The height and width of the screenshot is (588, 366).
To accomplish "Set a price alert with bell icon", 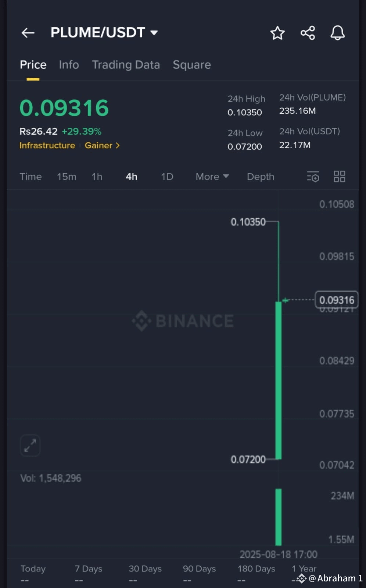I will [337, 33].
